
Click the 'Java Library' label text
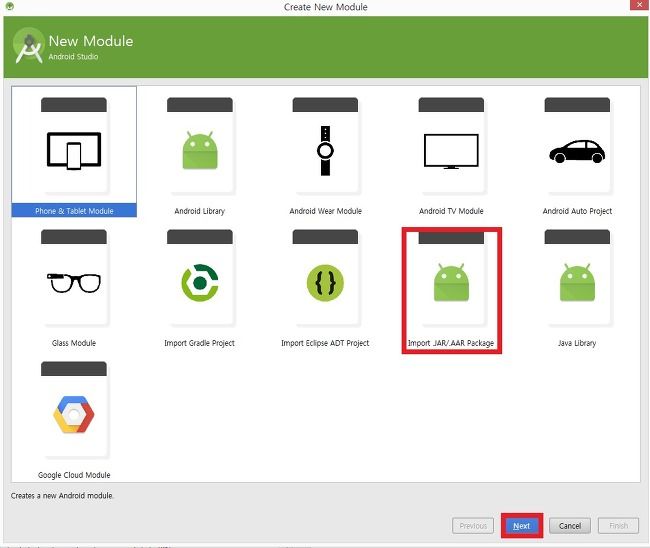tap(577, 343)
